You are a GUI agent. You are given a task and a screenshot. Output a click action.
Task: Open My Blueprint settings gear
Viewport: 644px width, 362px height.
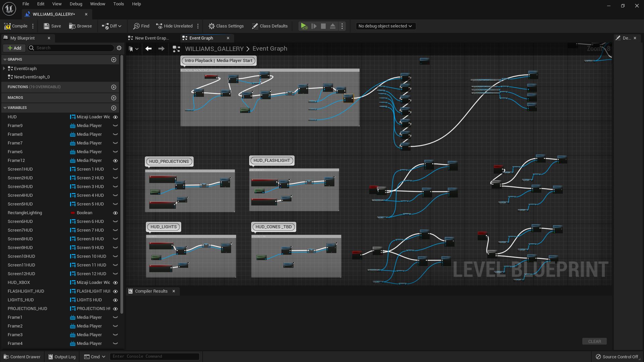click(119, 48)
